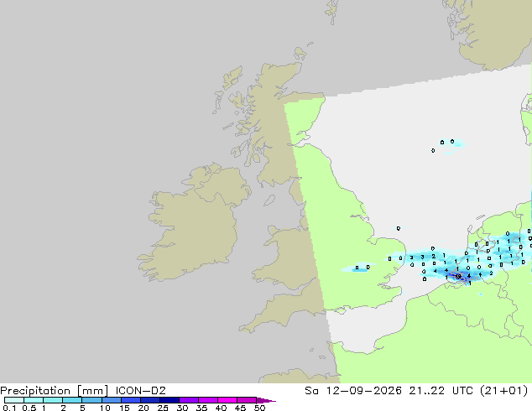The width and height of the screenshot is (532, 411).
Task: Click the 20 mm dark blue legend swatch
Action: [x=150, y=400]
